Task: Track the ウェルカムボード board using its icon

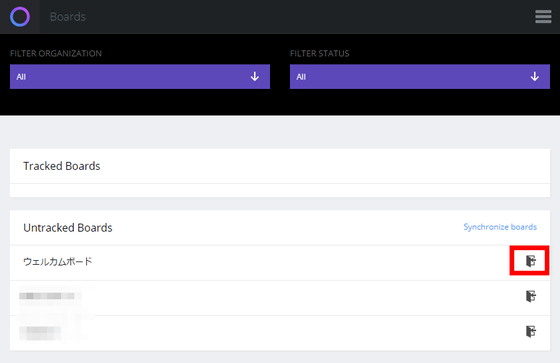Action: pyautogui.click(x=531, y=261)
